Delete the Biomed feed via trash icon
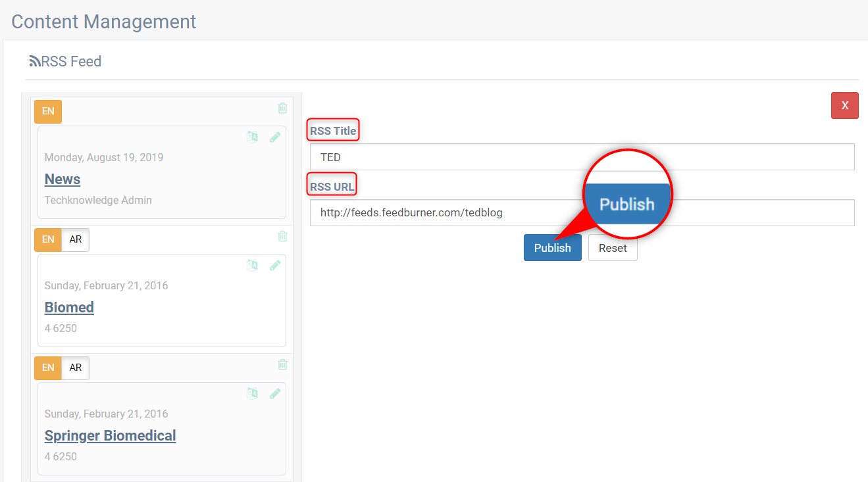868x482 pixels. point(282,236)
